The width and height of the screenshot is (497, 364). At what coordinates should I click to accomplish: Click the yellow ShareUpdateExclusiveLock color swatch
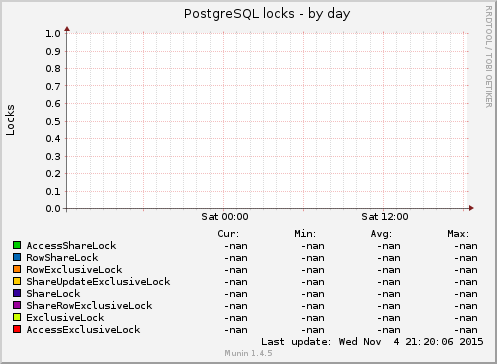click(17, 281)
